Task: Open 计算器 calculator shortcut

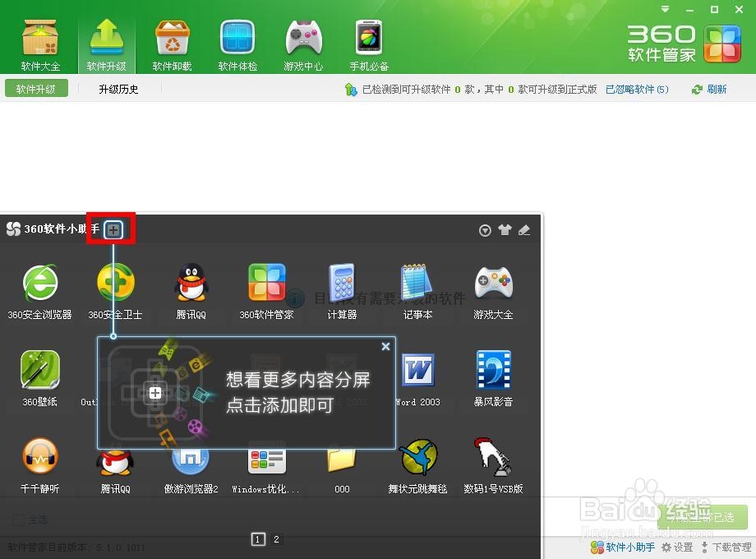Action: (342, 292)
